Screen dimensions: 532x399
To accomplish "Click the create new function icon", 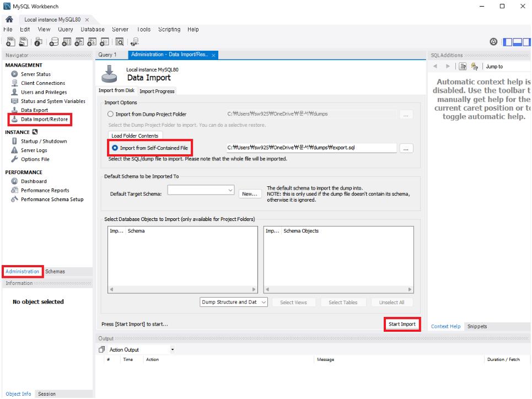I will point(105,42).
